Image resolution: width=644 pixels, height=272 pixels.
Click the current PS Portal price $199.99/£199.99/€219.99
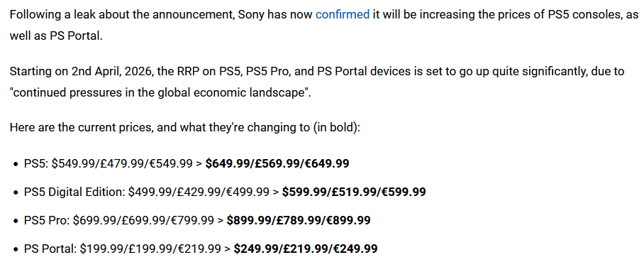pos(150,249)
